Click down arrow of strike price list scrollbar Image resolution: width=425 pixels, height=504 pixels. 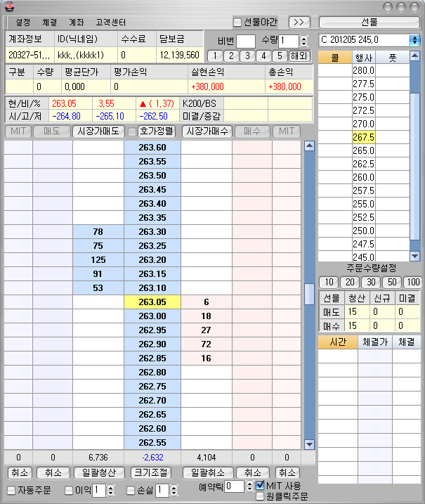pos(414,256)
